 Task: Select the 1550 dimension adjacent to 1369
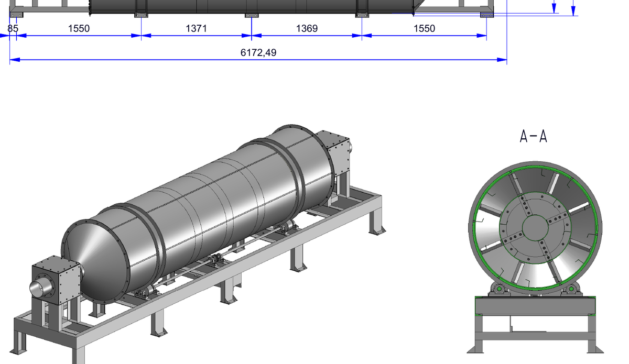(x=424, y=29)
